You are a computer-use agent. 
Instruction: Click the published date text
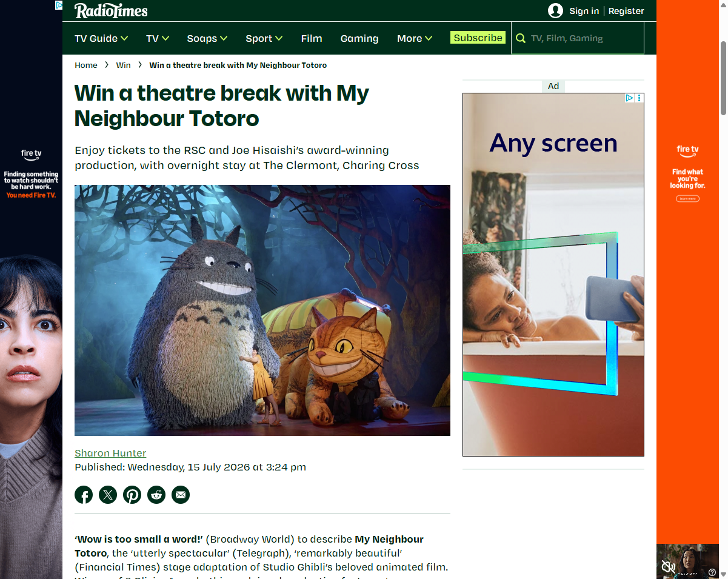(190, 467)
